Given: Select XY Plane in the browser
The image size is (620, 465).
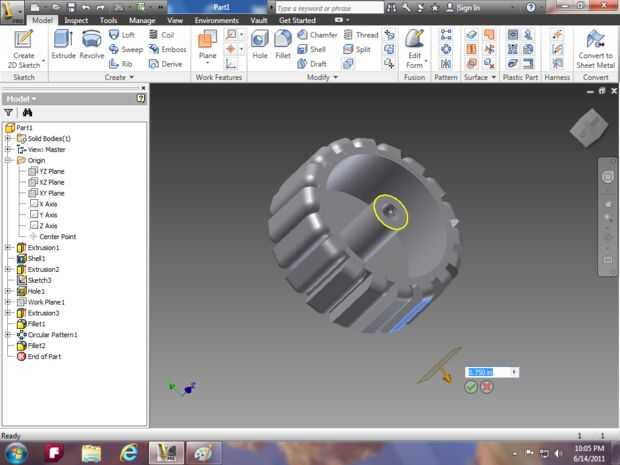Looking at the screenshot, I should point(47,193).
